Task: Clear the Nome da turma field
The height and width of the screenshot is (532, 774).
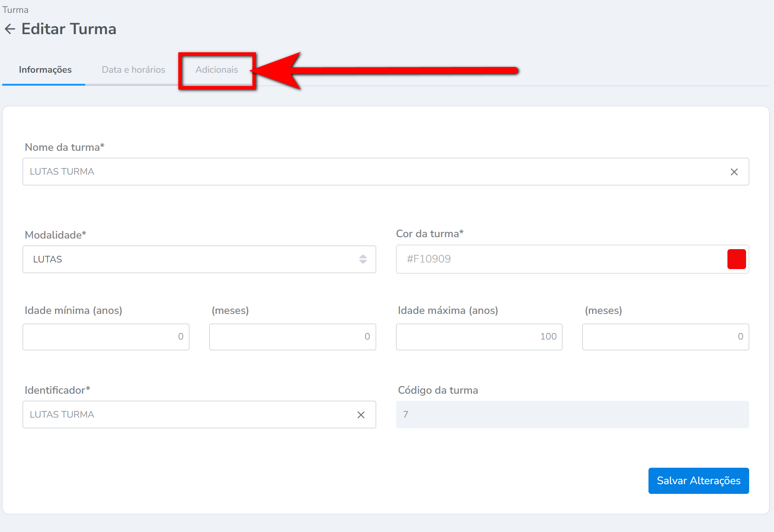Action: (x=734, y=172)
